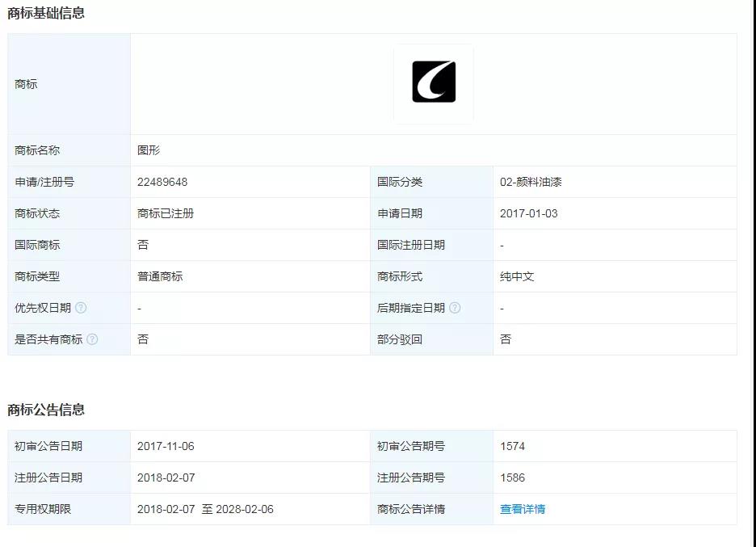Select the 是否共有商标 value showing 否
The image size is (756, 547).
pyautogui.click(x=142, y=339)
